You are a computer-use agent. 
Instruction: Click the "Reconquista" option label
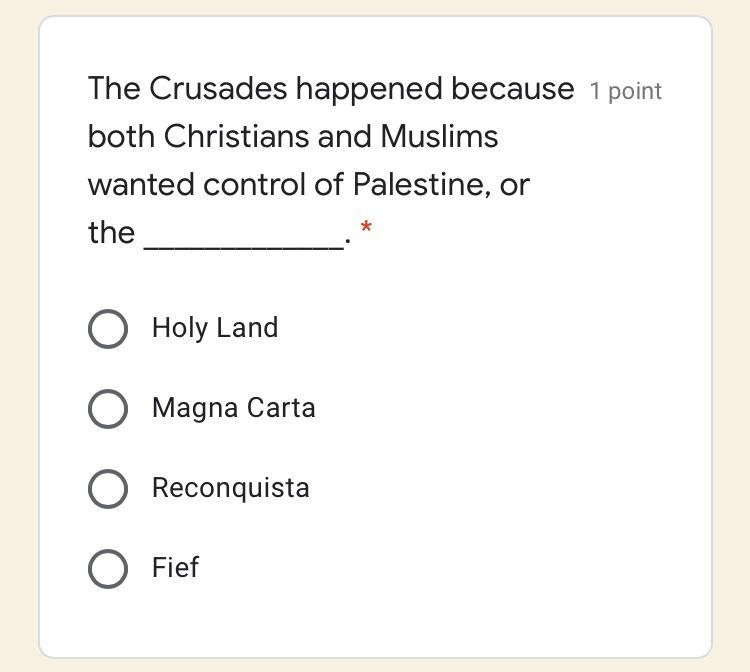[230, 488]
